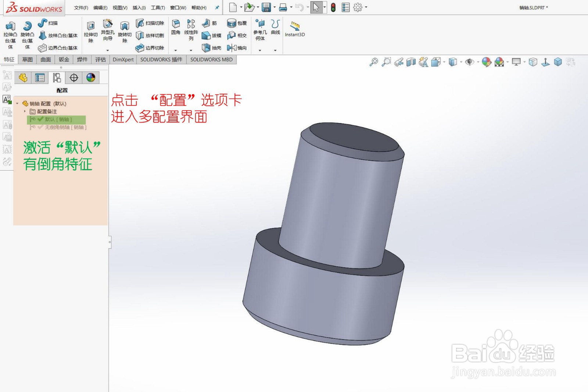Viewport: 588px width, 392px height.
Task: Click the Zoom to Fit icon
Action: pyautogui.click(x=374, y=62)
